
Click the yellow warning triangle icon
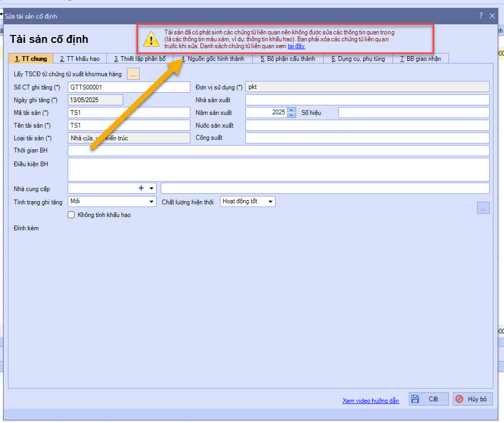point(151,39)
